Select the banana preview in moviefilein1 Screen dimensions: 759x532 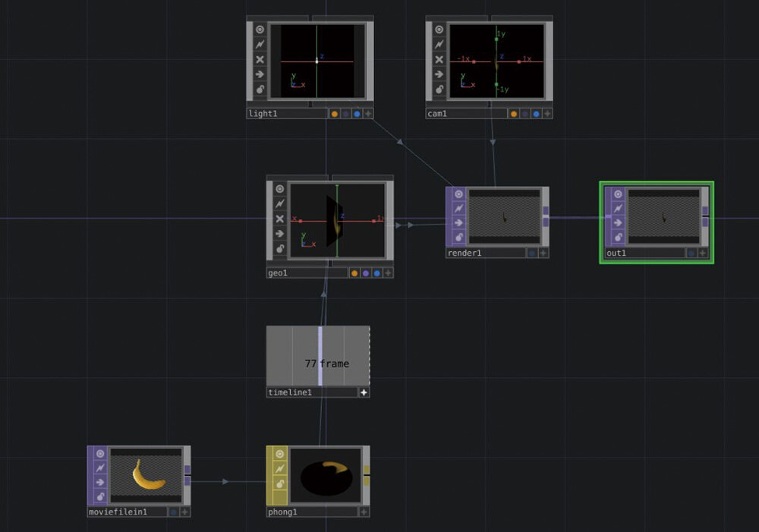click(x=146, y=474)
